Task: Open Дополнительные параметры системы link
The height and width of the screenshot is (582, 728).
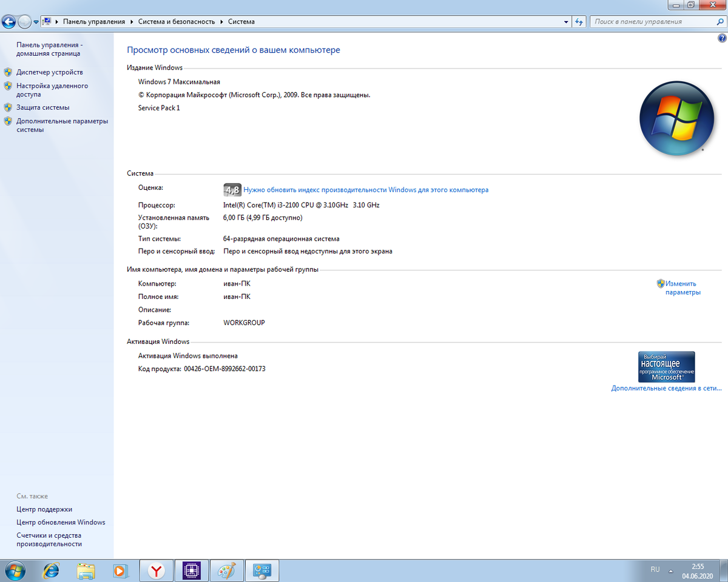Action: (62, 125)
